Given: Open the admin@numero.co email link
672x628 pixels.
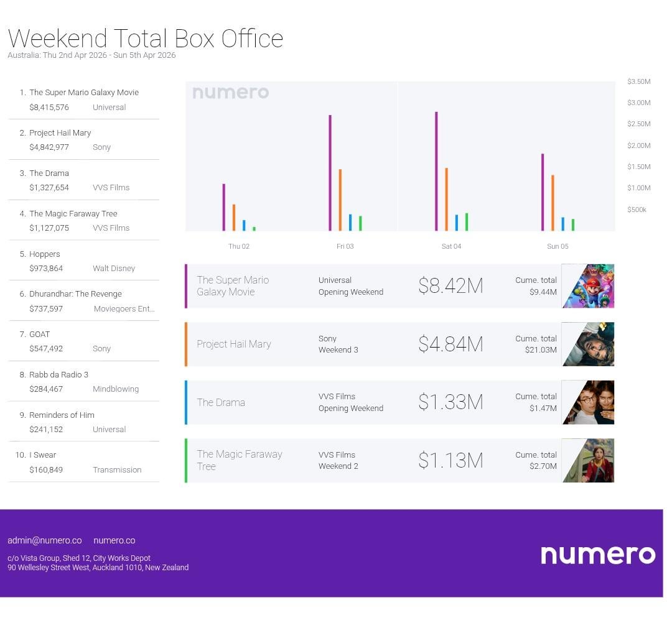Looking at the screenshot, I should coord(45,540).
